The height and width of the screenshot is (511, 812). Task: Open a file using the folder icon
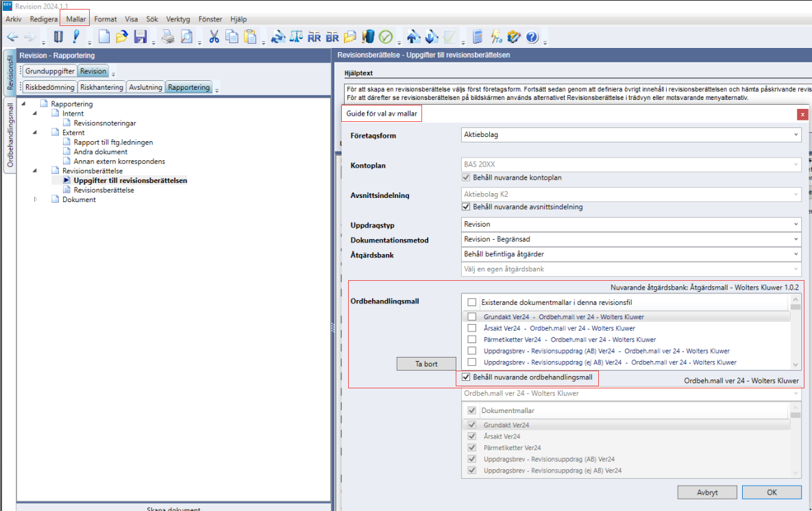click(122, 37)
